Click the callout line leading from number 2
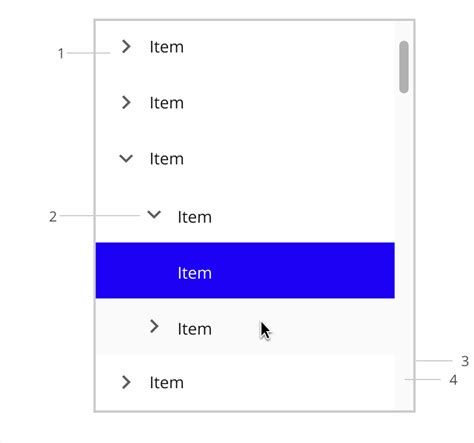This screenshot has height=443, width=474. (x=100, y=216)
